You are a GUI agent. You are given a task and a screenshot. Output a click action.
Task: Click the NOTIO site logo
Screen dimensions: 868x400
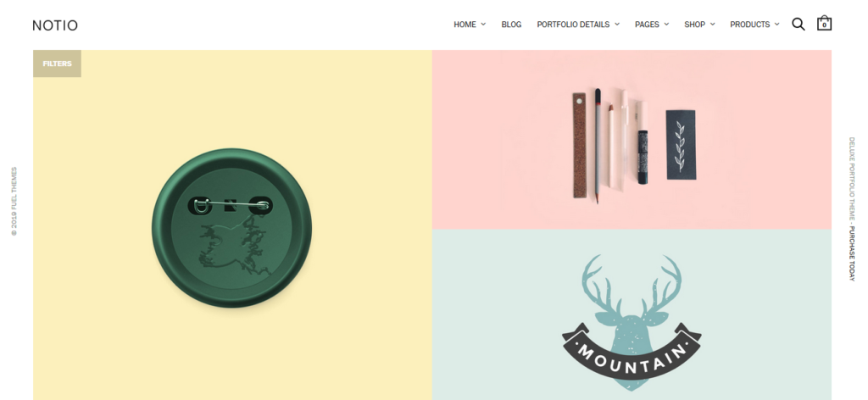[55, 25]
